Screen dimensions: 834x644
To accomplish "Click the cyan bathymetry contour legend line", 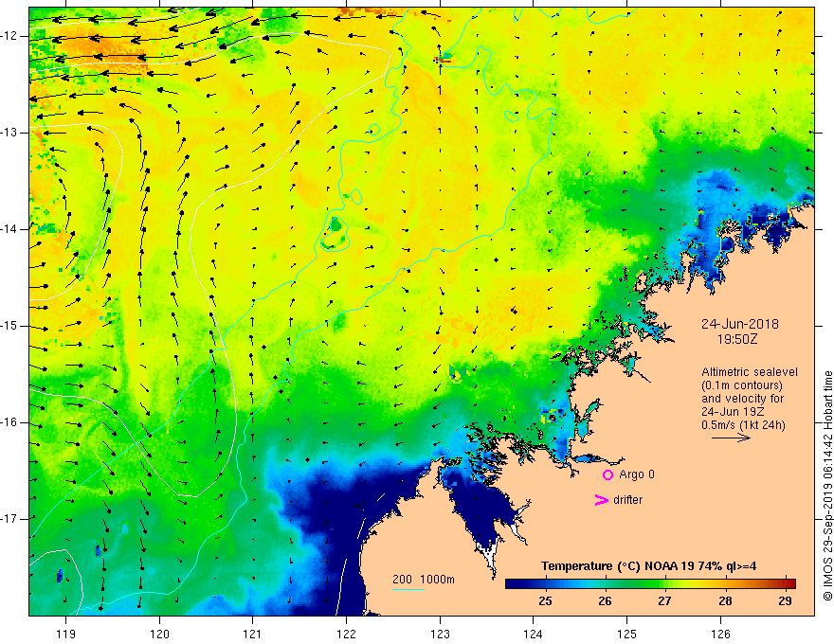I will pyautogui.click(x=408, y=589).
